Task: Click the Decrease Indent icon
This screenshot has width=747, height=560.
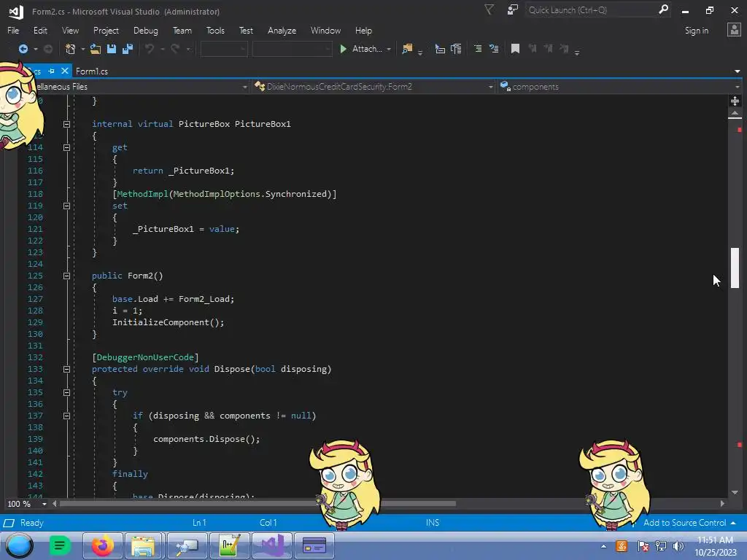Action: 440,49
